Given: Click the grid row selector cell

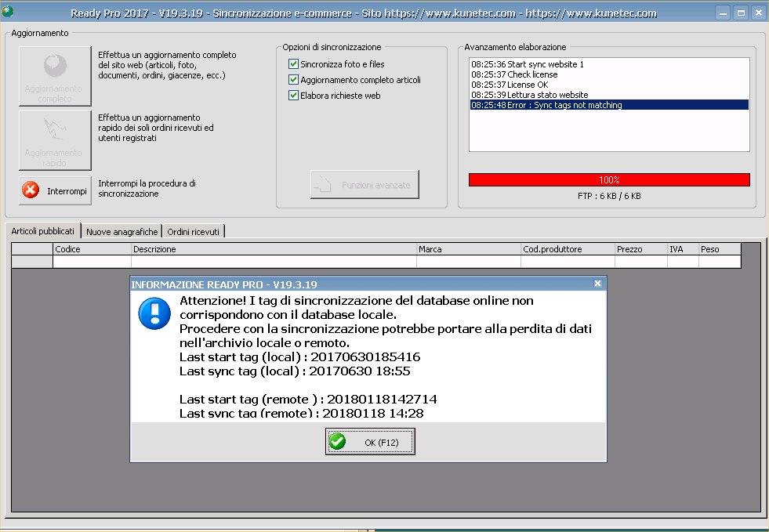Looking at the screenshot, I should click(x=32, y=262).
